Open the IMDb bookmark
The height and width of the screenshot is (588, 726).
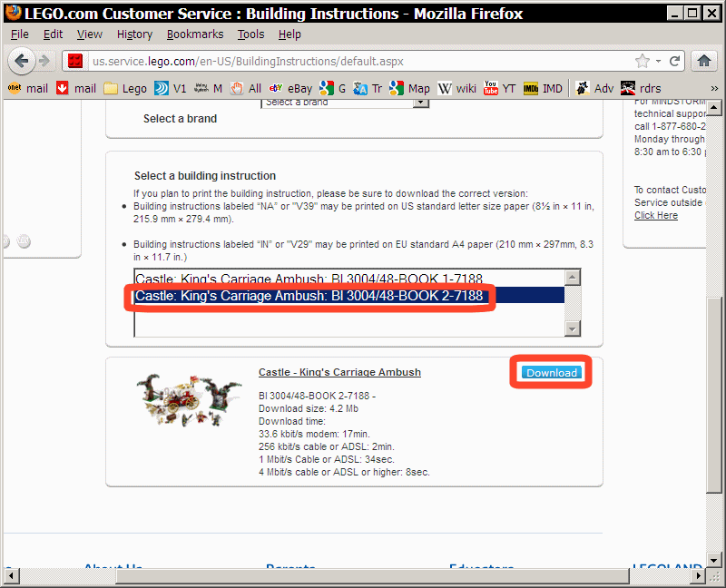point(543,88)
